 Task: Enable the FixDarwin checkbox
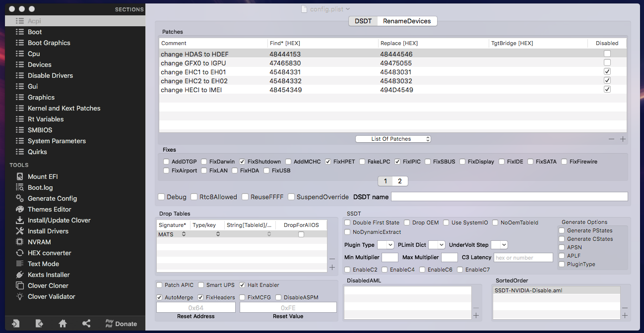[204, 162]
